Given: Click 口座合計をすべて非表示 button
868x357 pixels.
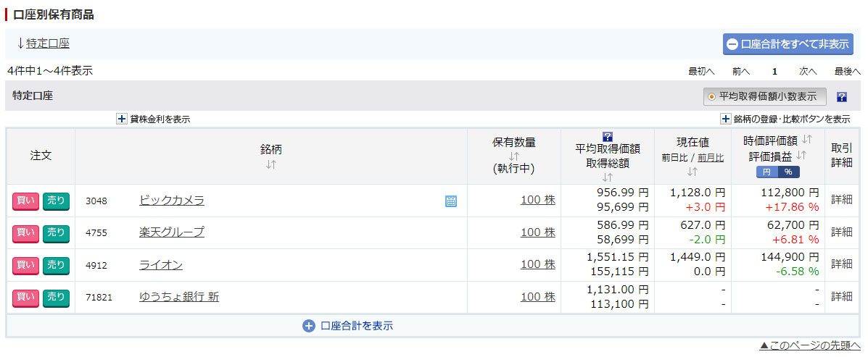Looking at the screenshot, I should 788,43.
